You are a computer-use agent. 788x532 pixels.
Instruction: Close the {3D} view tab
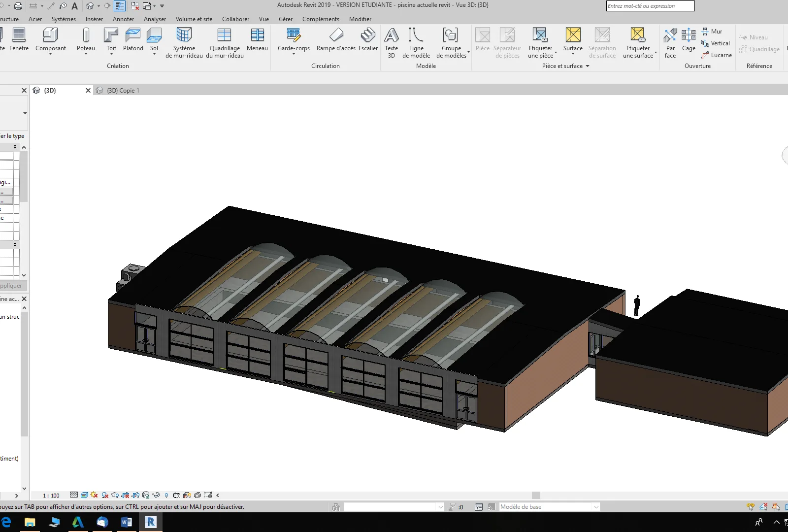88,91
